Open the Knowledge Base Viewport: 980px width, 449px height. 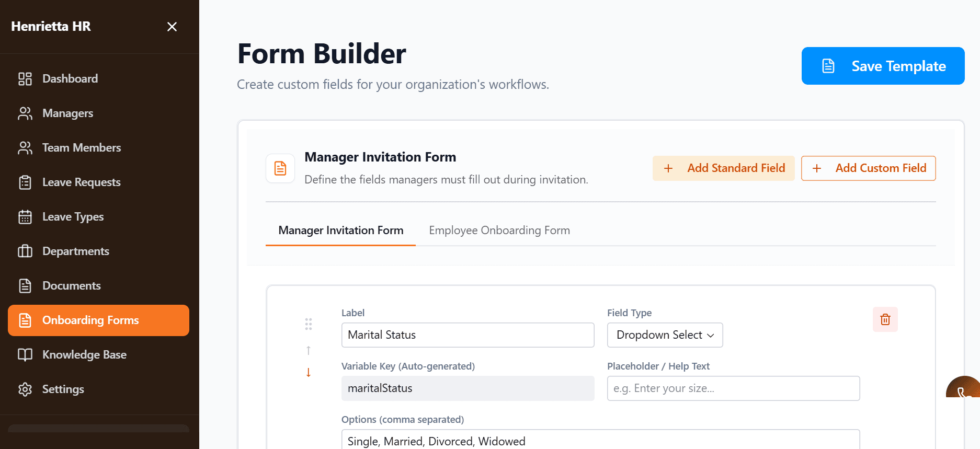(98, 355)
